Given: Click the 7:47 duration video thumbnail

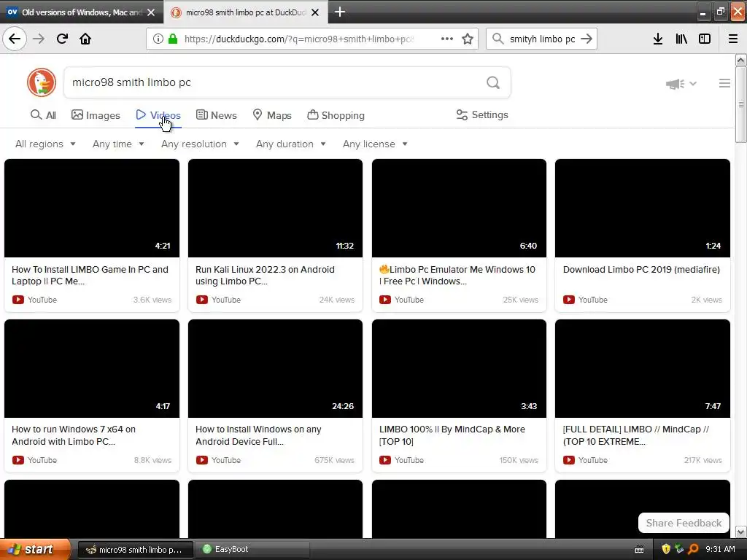Looking at the screenshot, I should pos(643,368).
